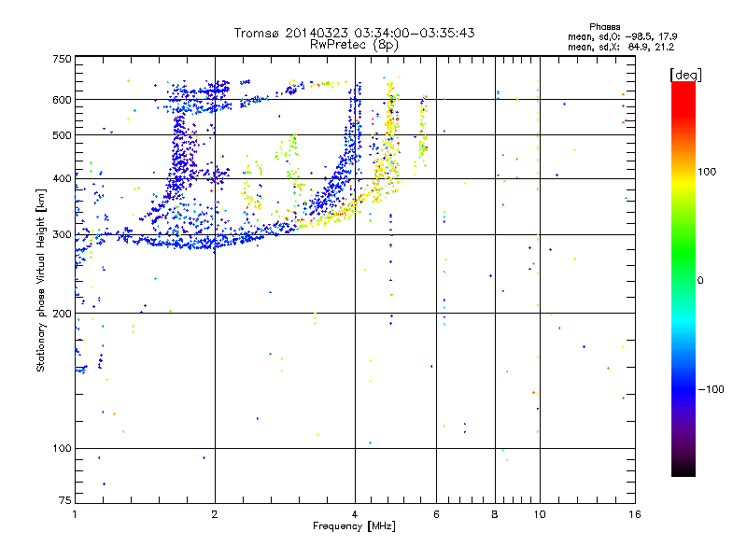
Task: Select the 300 km tick label on y-axis
Action: [x=62, y=234]
